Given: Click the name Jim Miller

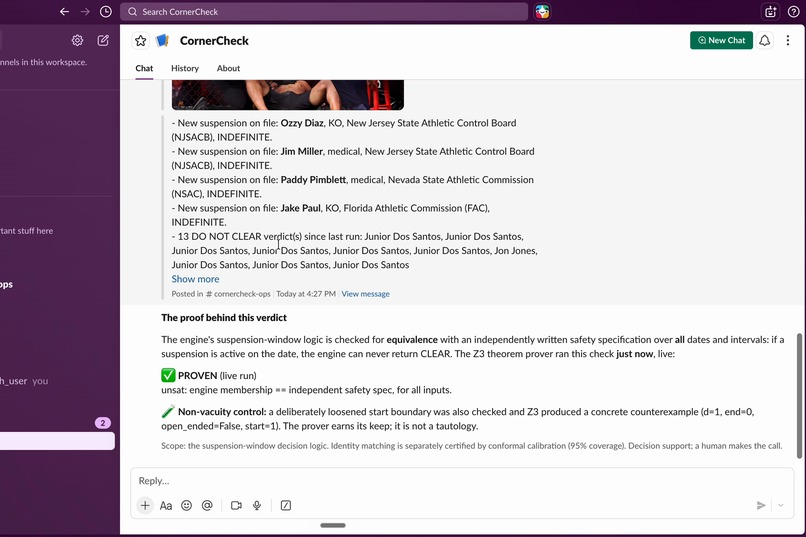Looking at the screenshot, I should click(x=301, y=151).
